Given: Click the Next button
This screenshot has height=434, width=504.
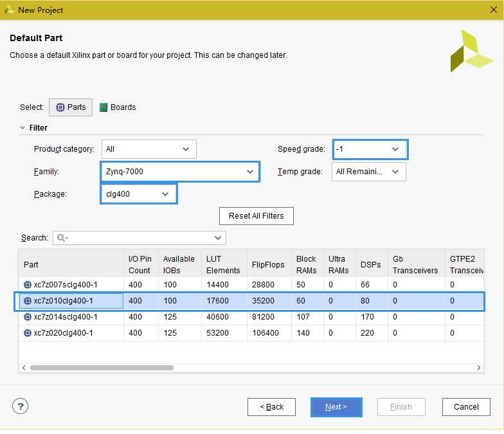Looking at the screenshot, I should pyautogui.click(x=336, y=406).
